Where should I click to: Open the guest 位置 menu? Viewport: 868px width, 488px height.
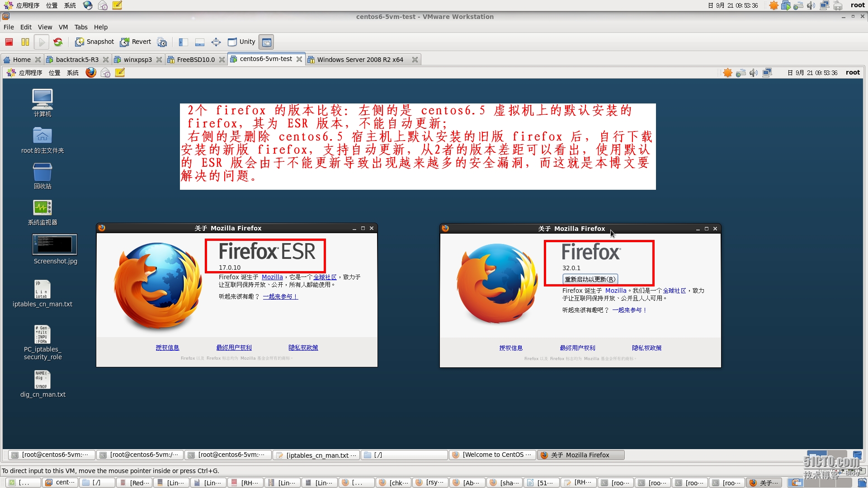[x=55, y=73]
